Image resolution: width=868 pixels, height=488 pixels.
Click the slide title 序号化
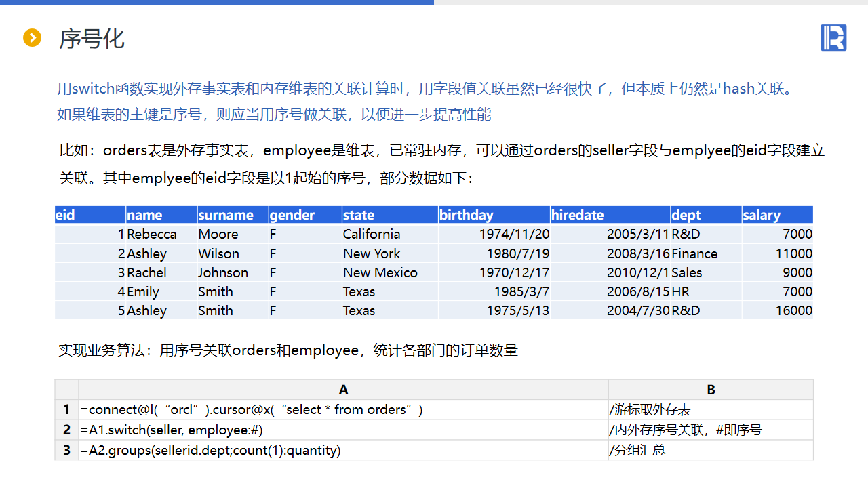click(92, 39)
